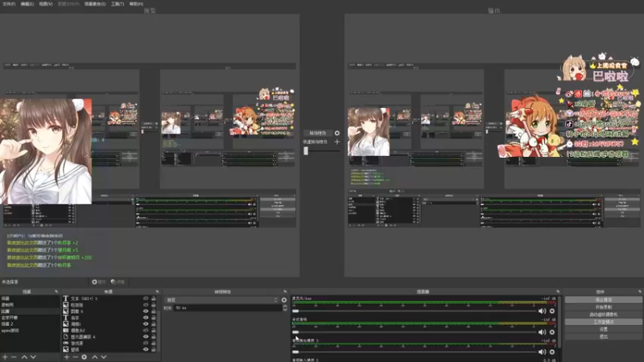Image resolution: width=644 pixels, height=362 pixels.
Task: Remove the selected scene with the minus icon
Action: 14,357
